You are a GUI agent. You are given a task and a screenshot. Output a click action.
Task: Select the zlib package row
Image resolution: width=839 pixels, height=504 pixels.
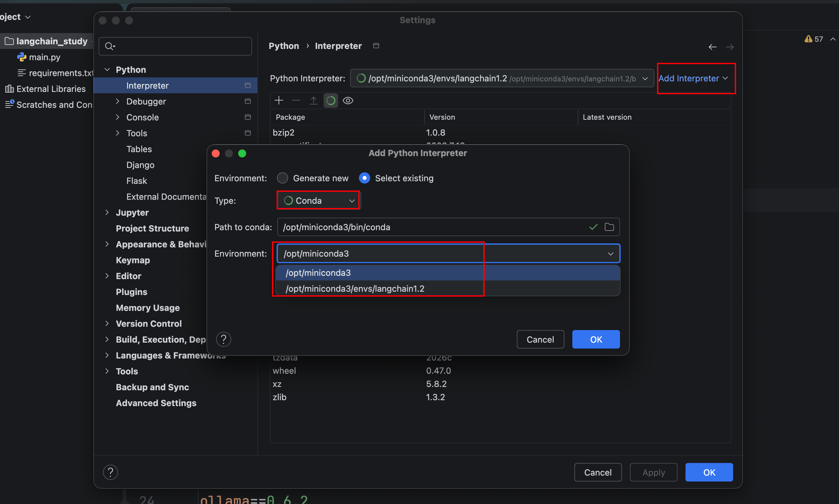point(501,397)
